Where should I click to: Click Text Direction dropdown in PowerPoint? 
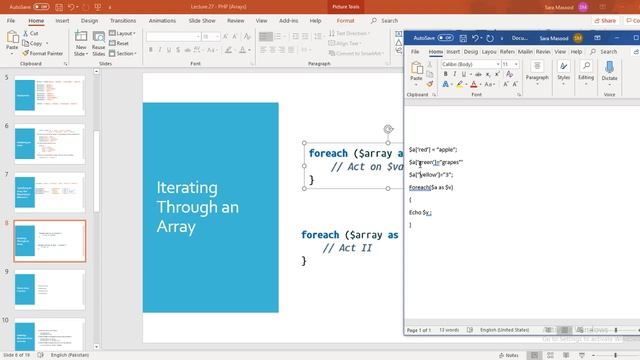(x=349, y=33)
